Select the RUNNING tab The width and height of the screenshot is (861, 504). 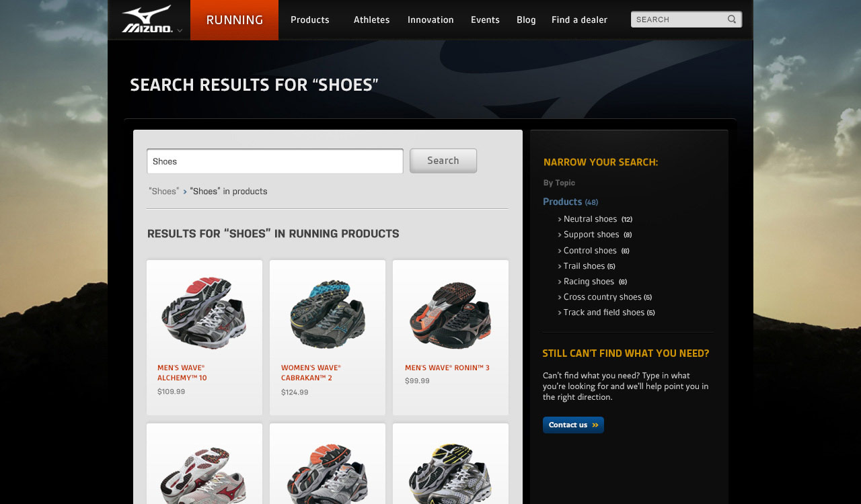coord(234,20)
